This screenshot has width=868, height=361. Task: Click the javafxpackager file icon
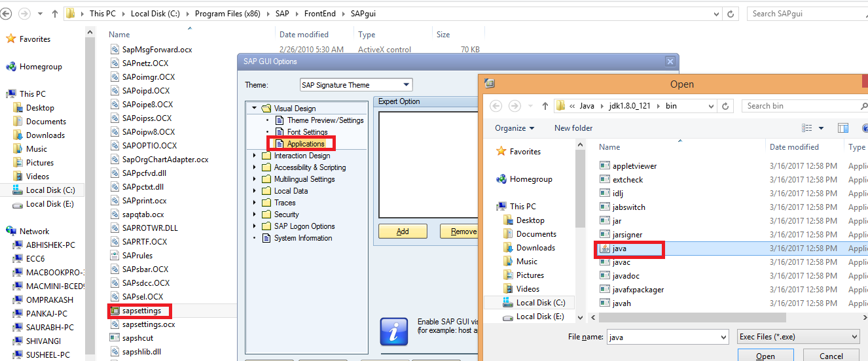coord(605,290)
